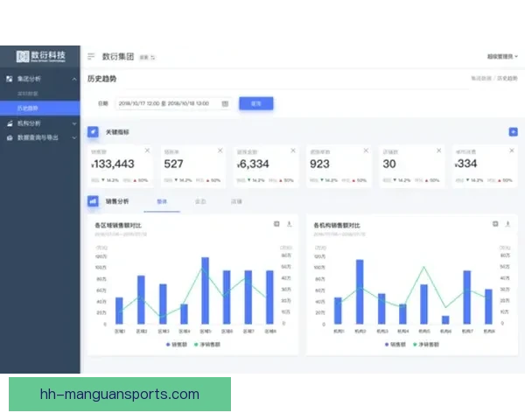Click the 各区域销售额对比 chart title
525x420 pixels.
pos(118,225)
